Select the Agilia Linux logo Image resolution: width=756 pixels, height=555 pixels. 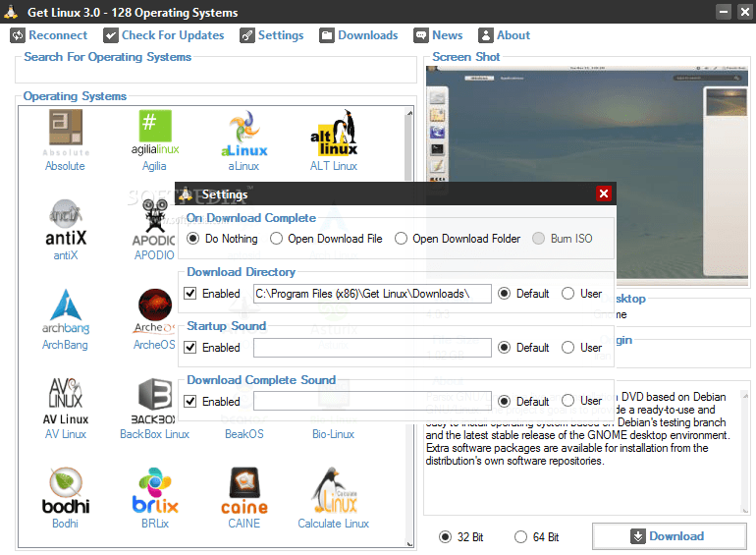(x=155, y=133)
